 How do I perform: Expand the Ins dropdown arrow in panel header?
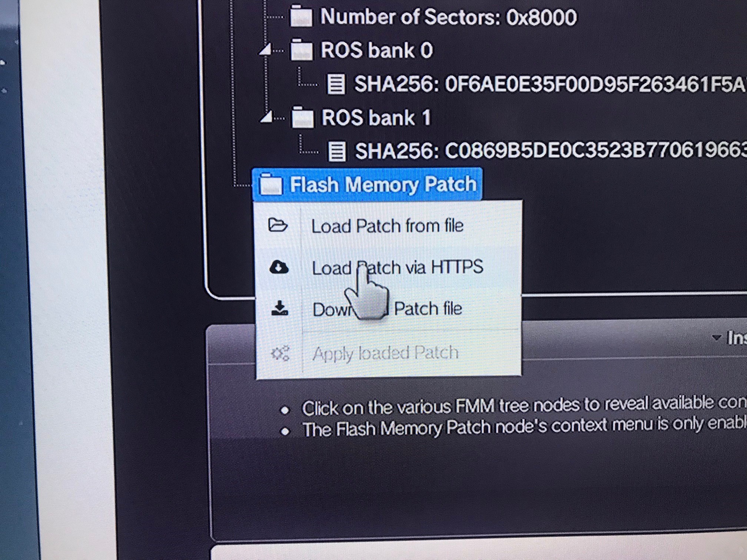tap(717, 337)
